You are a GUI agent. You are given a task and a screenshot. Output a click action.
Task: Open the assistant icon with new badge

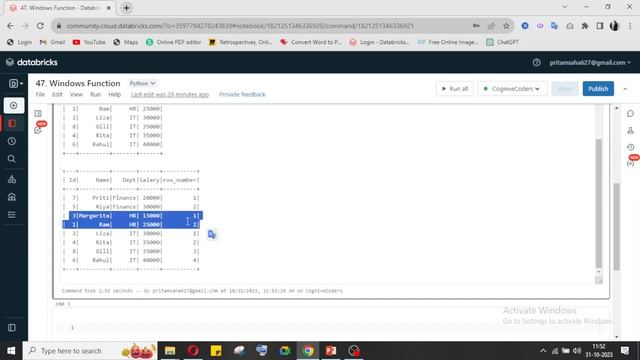tap(38, 130)
